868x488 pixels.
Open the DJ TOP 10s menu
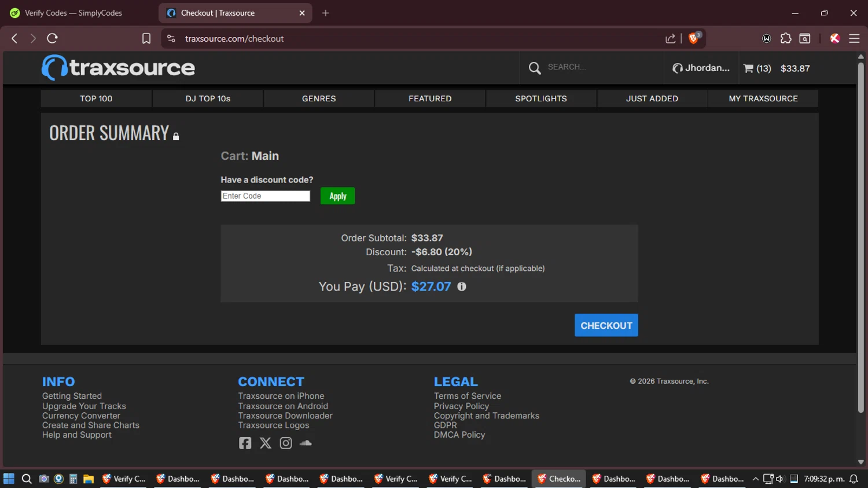point(208,98)
